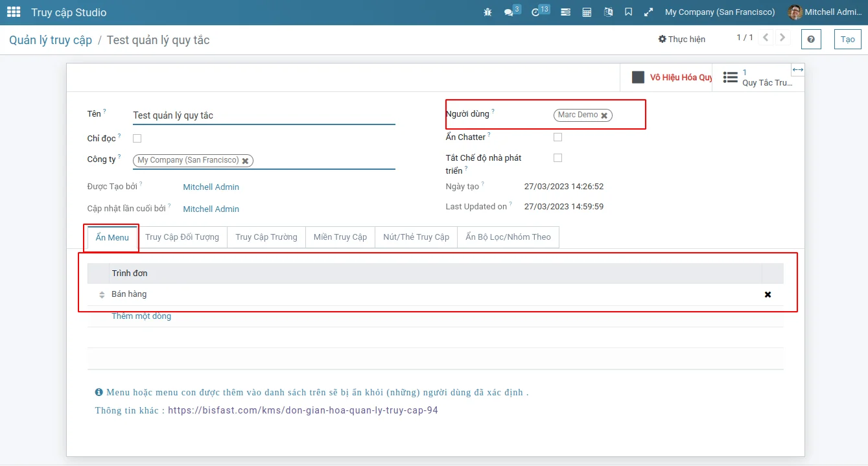The height and width of the screenshot is (466, 868).
Task: Click the Tên field help question mark
Action: (104, 111)
